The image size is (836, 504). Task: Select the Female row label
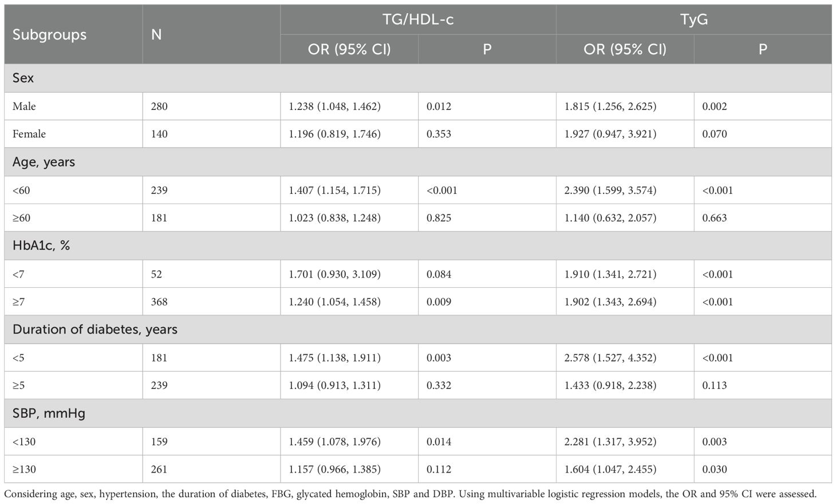pos(29,134)
